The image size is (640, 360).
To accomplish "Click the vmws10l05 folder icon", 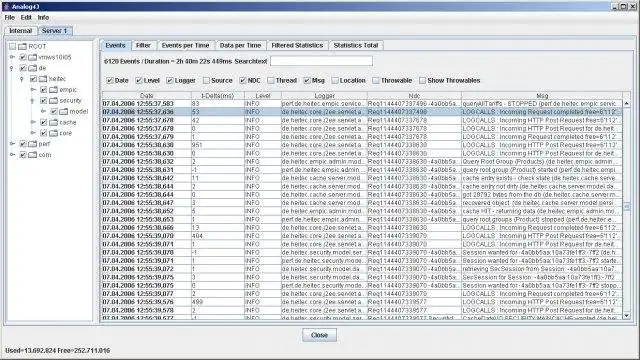I will 33,57.
